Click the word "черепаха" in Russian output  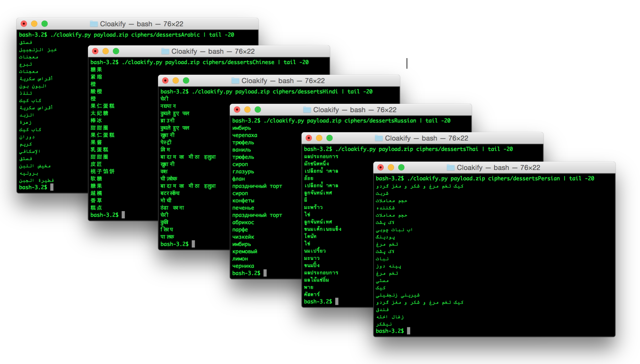(x=245, y=135)
